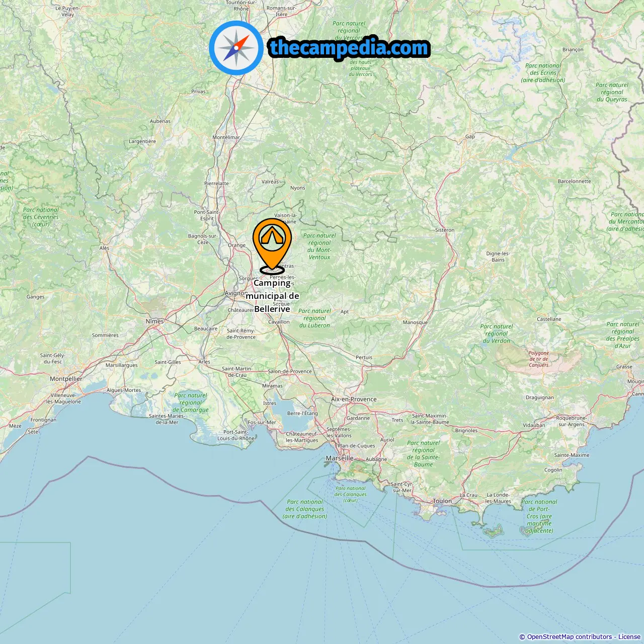644x644 pixels.
Task: Click the Montpellier city label
Action: click(x=66, y=379)
